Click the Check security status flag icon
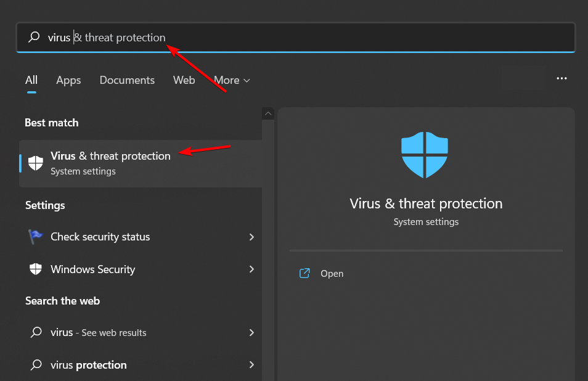Image resolution: width=588 pixels, height=381 pixels. pos(35,237)
